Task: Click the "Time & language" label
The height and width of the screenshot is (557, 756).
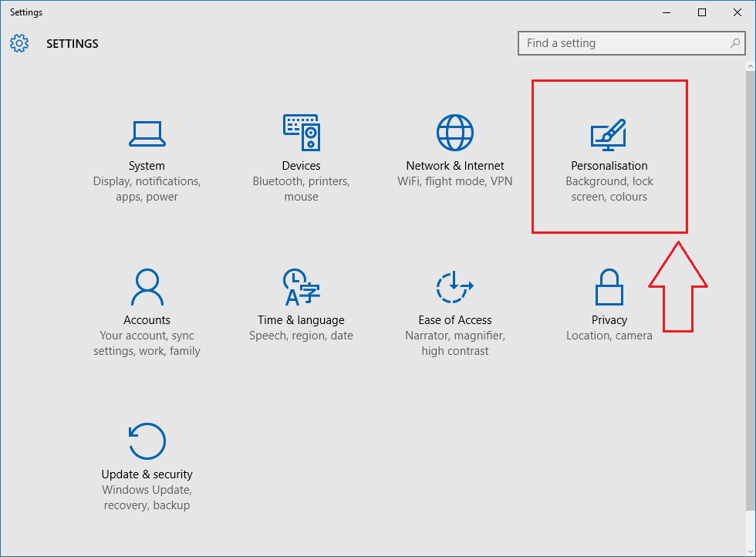Action: 302,320
